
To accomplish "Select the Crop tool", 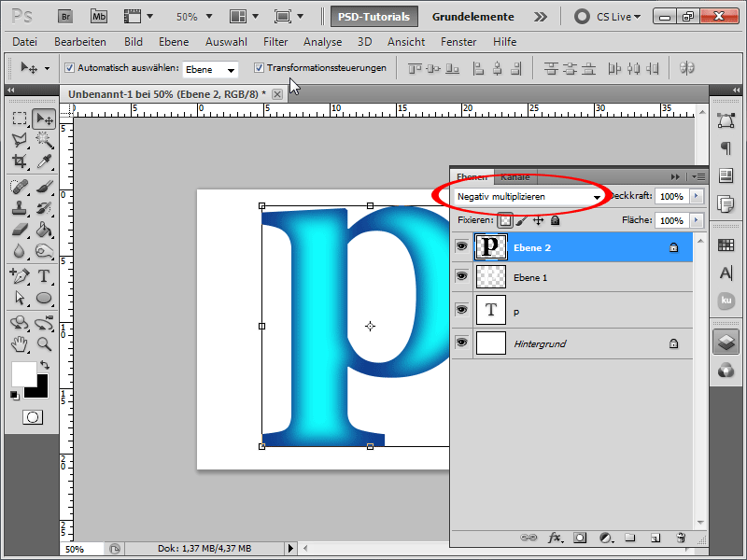I will coord(20,161).
